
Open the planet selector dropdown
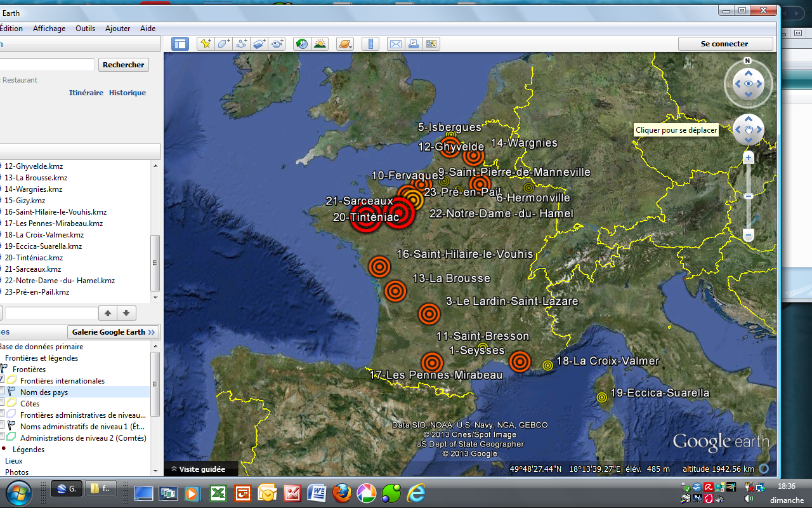pyautogui.click(x=345, y=44)
